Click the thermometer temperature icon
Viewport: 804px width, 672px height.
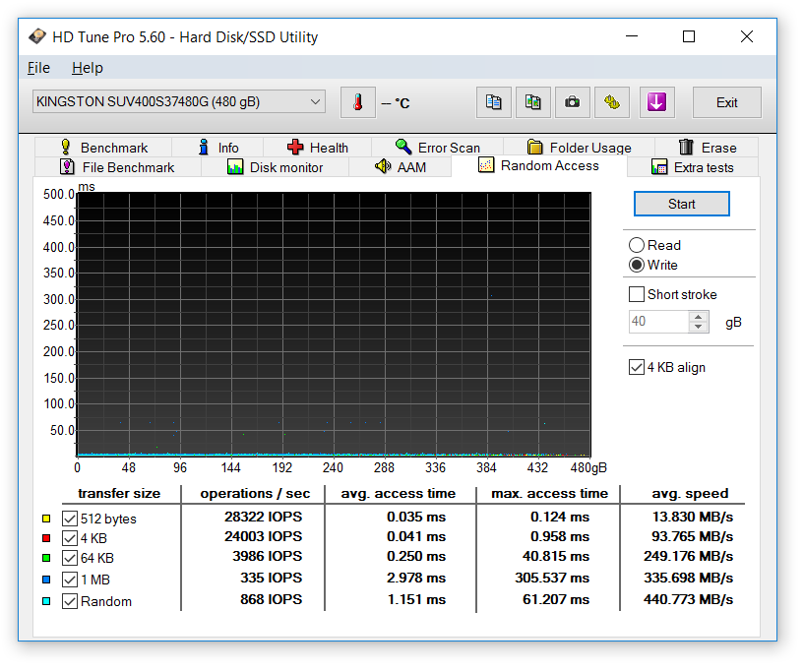358,102
